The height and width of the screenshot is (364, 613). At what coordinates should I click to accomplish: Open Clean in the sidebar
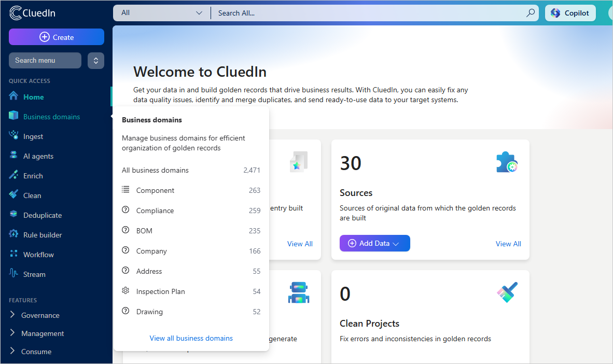point(32,195)
